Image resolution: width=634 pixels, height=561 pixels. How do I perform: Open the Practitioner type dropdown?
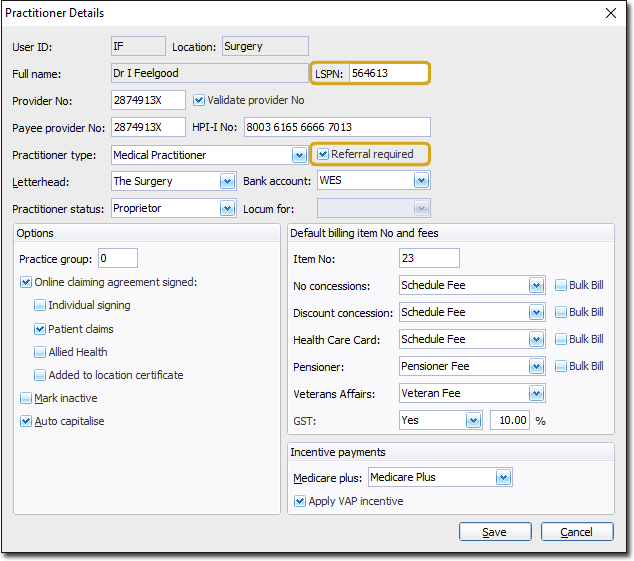click(x=298, y=155)
